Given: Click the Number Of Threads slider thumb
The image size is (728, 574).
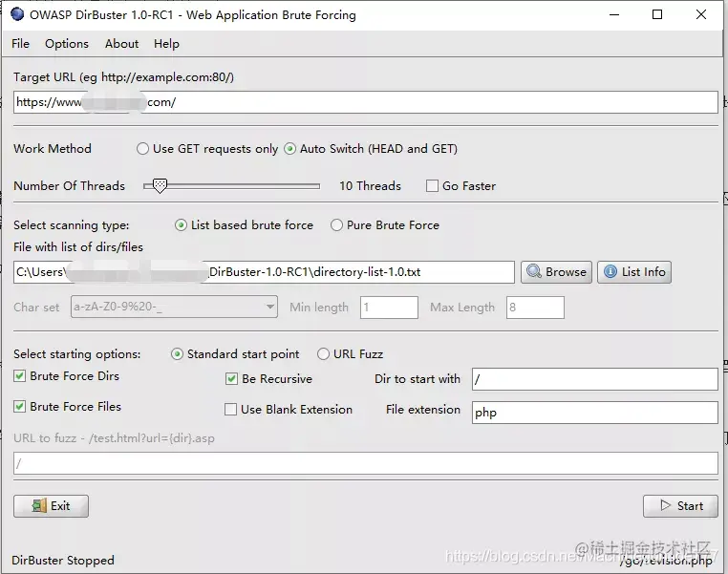Looking at the screenshot, I should pos(160,186).
